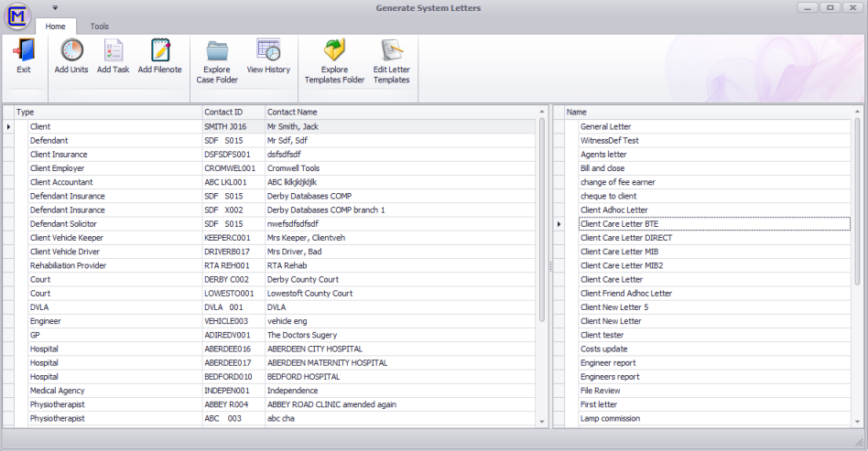Open the quick access toolbar dropdown arrow
The image size is (868, 451).
click(x=55, y=7)
